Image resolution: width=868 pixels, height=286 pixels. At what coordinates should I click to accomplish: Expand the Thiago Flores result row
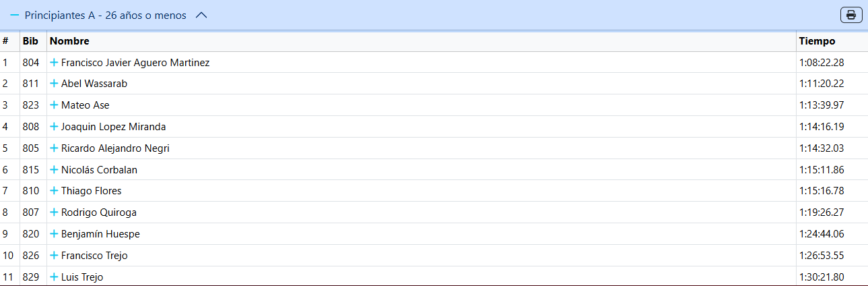(54, 191)
